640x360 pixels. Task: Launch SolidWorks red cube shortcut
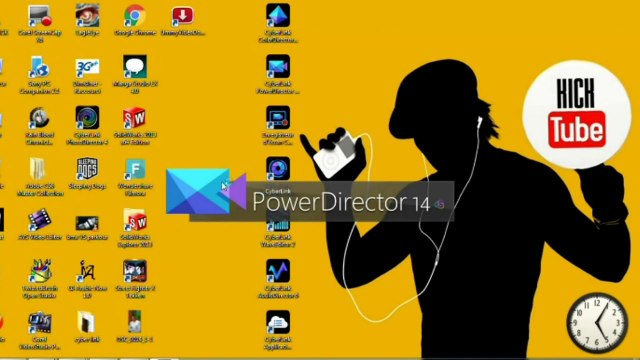click(x=135, y=118)
